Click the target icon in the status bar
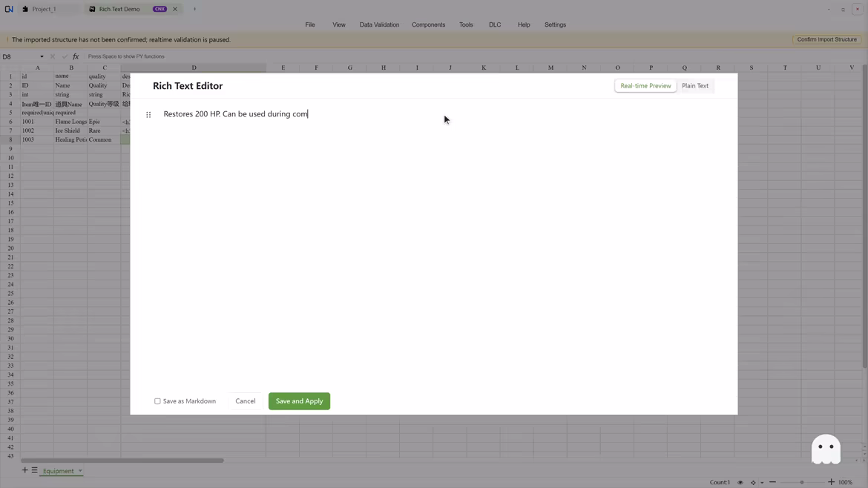868x488 pixels. [753, 483]
